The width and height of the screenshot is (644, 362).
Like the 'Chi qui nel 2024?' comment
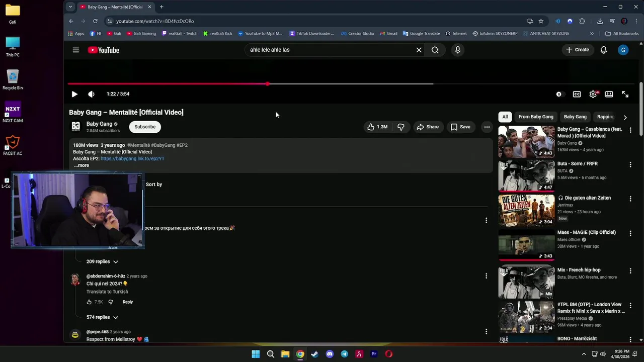(x=89, y=302)
